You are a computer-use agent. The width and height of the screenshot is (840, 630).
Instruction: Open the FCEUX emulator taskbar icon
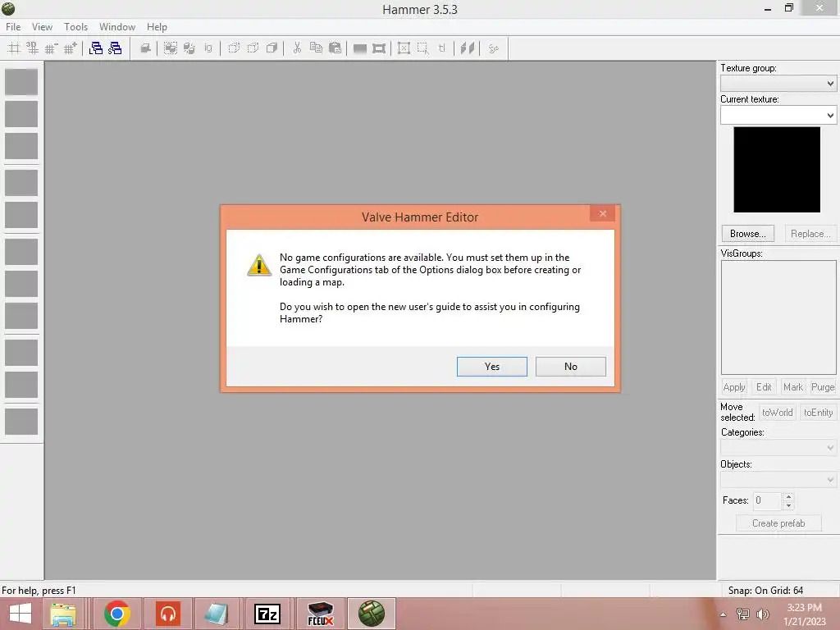tap(321, 614)
